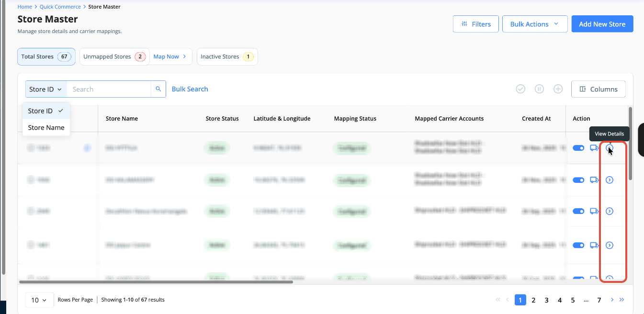This screenshot has height=314, width=644.
Task: Choose Store Name in the search type list
Action: pos(46,127)
